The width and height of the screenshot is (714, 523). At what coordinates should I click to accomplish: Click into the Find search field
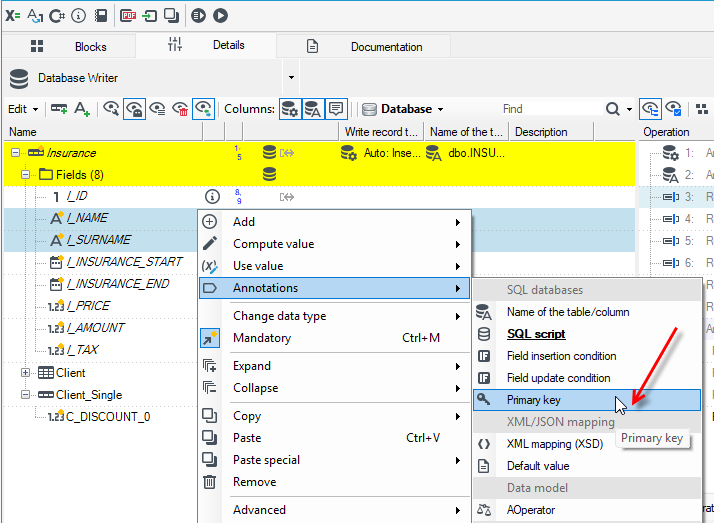tap(550, 109)
